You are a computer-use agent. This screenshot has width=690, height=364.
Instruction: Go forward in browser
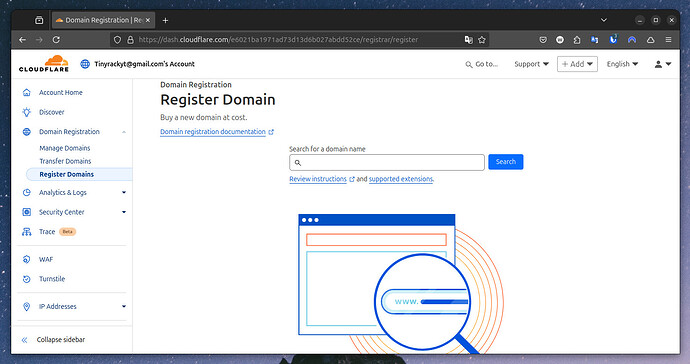(x=39, y=40)
